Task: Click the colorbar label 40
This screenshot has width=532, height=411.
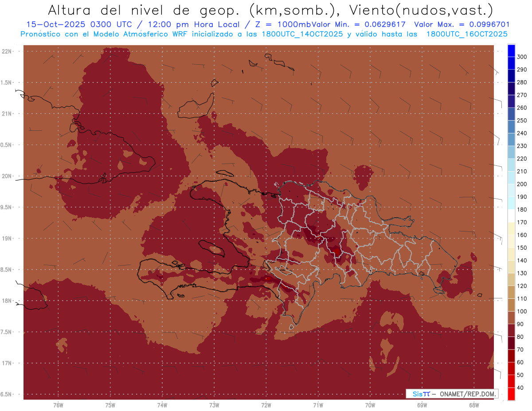Action: pyautogui.click(x=520, y=388)
